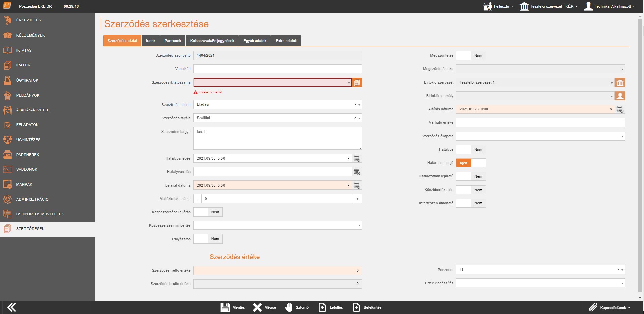Click the Letöltés download button
This screenshot has width=644, height=314.
point(331,307)
